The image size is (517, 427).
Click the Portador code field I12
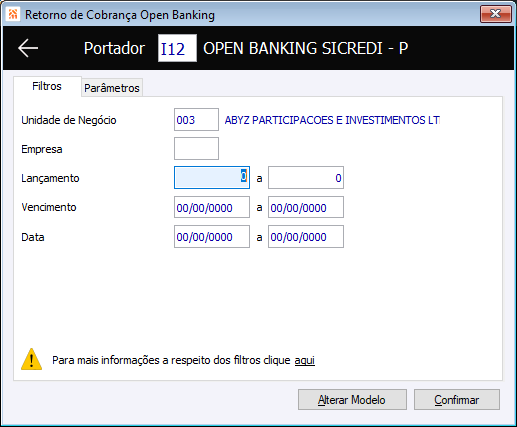tap(177, 48)
